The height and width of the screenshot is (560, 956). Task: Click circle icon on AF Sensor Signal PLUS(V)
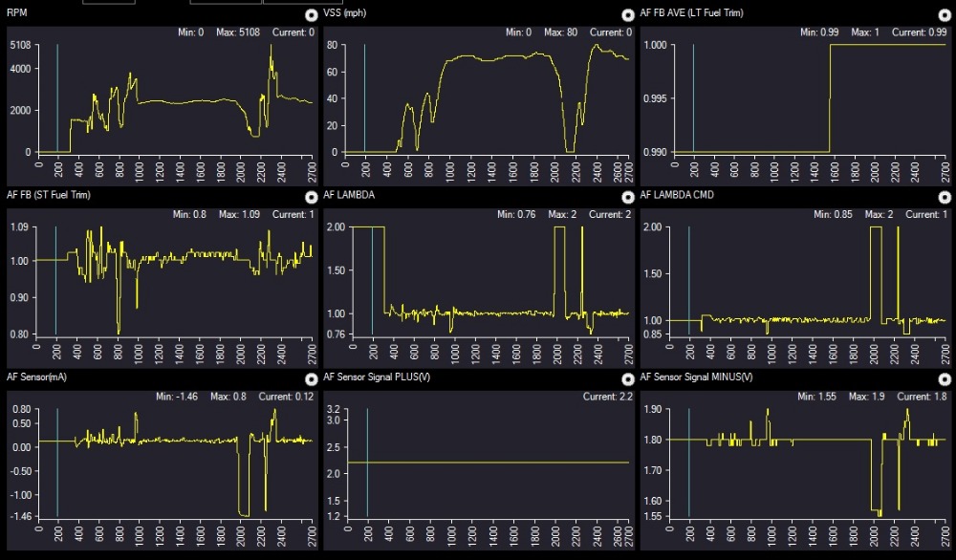(628, 379)
